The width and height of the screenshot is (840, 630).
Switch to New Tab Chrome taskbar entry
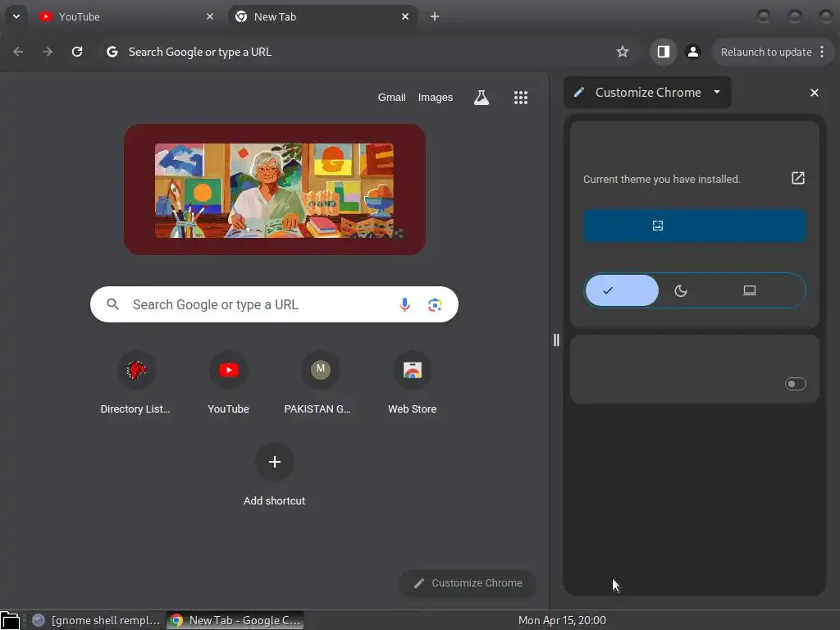(x=235, y=620)
